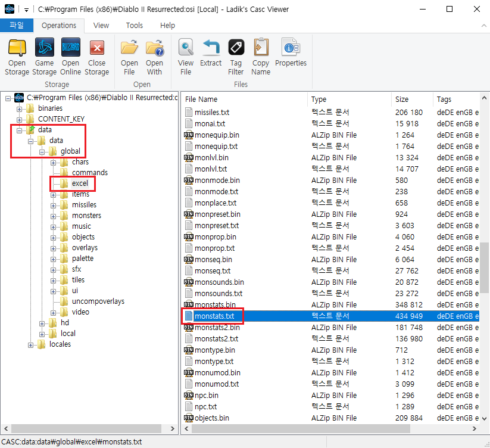
Task: Select the monsounds.txt file name
Action: point(219,294)
